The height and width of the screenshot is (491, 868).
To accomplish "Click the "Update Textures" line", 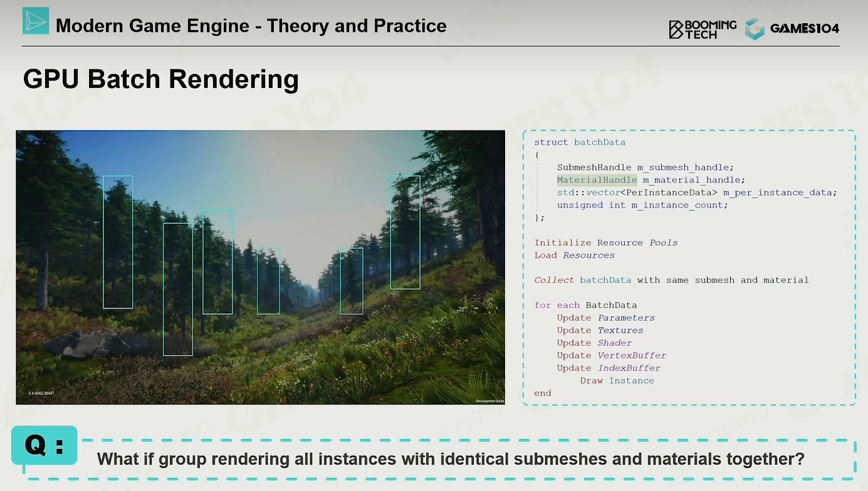I will pyautogui.click(x=600, y=330).
